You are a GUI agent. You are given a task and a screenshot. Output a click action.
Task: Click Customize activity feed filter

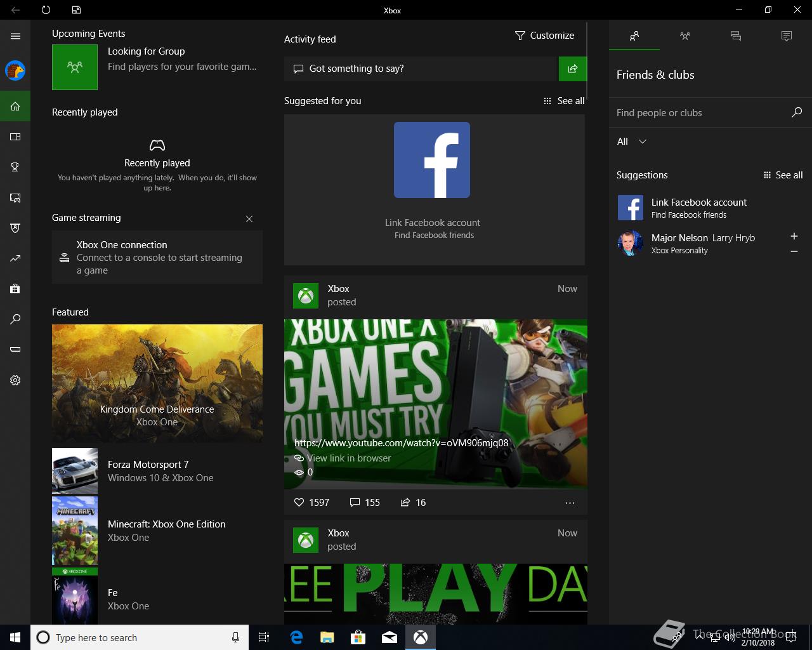[x=544, y=36]
